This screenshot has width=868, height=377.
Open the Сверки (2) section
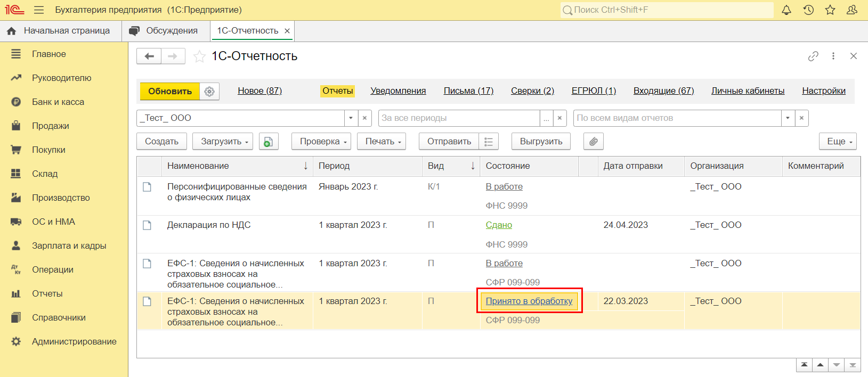(533, 91)
